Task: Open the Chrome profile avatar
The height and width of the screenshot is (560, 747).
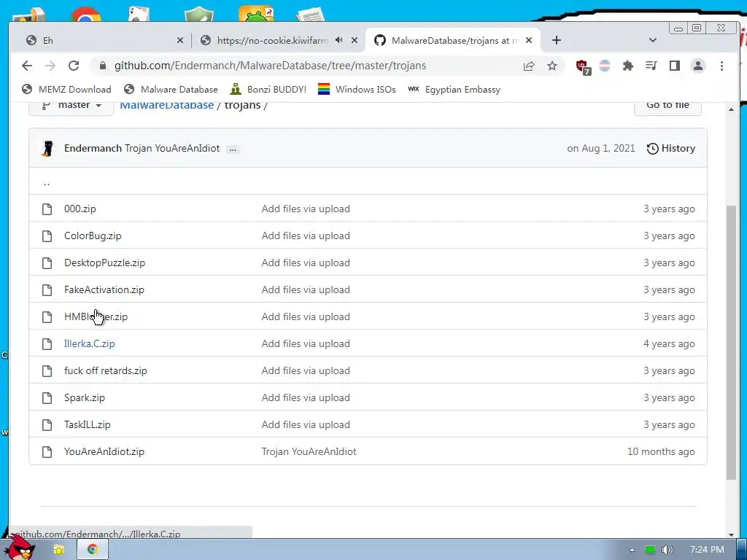Action: [698, 66]
